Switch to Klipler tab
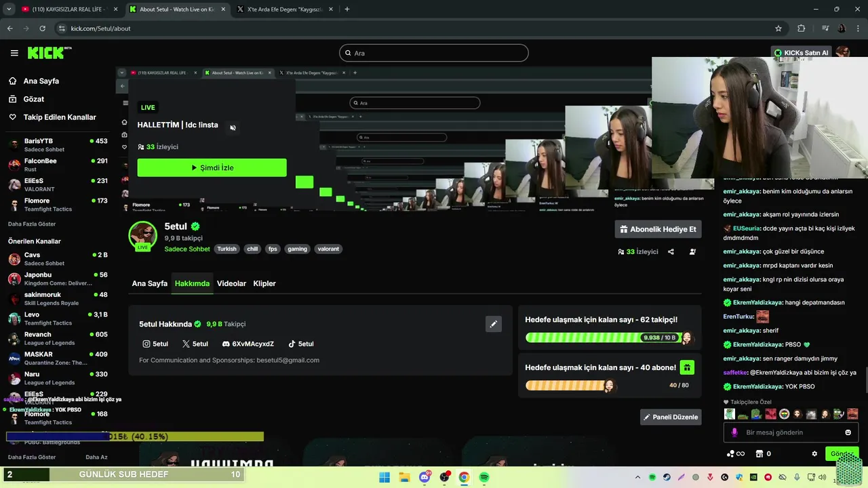868x488 pixels. 264,283
